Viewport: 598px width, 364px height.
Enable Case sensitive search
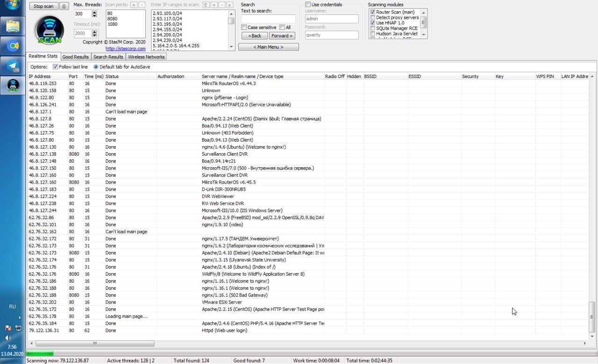pos(244,28)
